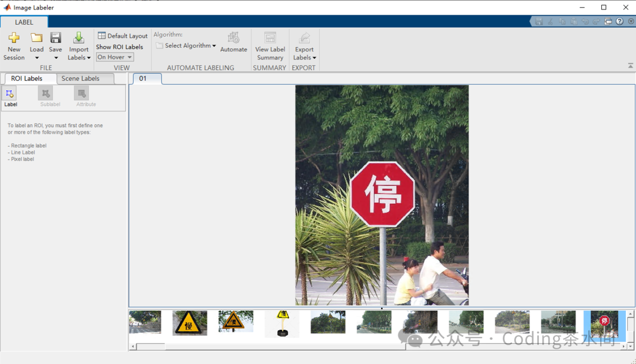Click the '- Line Label' text

pos(22,153)
